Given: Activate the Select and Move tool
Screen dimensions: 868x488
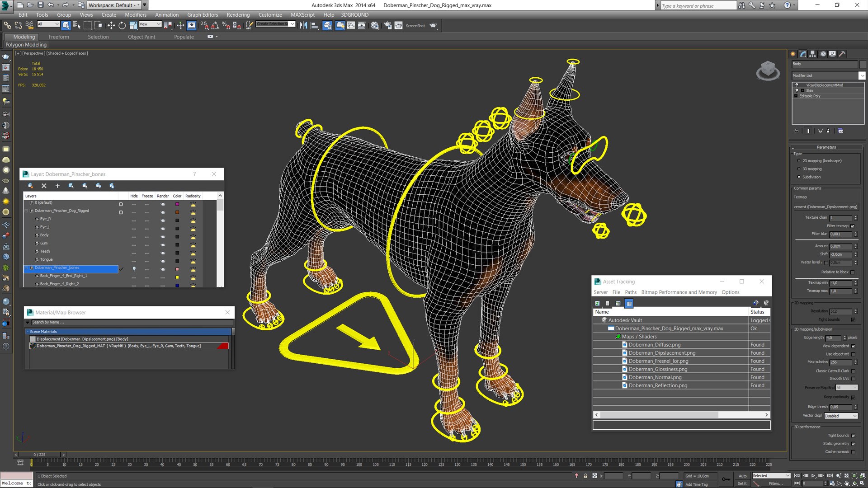Looking at the screenshot, I should click(111, 25).
